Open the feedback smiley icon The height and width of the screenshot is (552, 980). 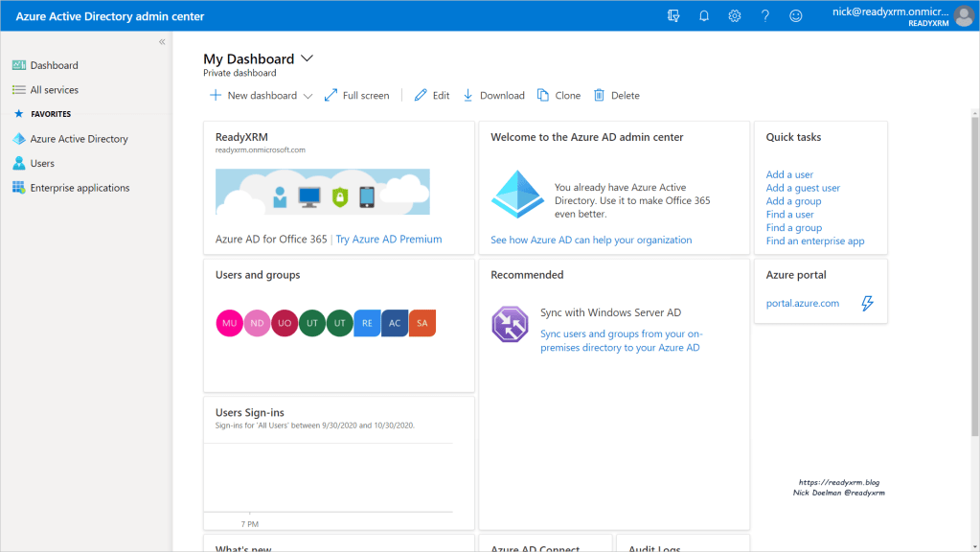tap(796, 16)
